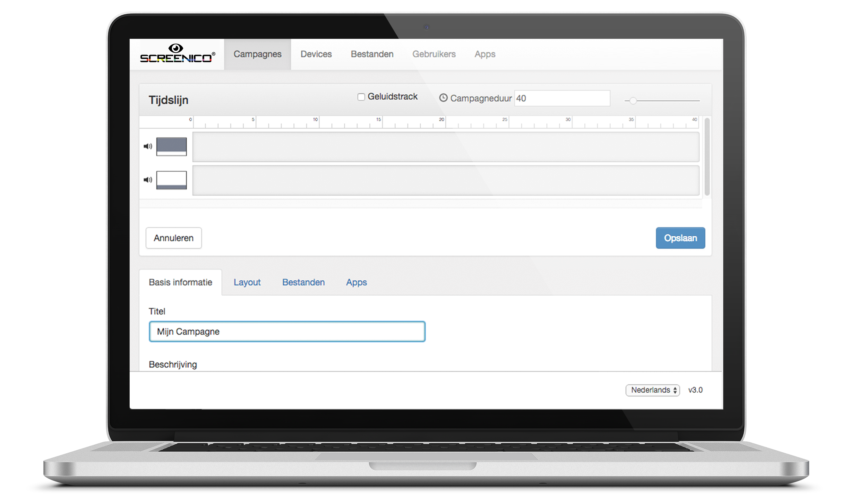849x504 pixels.
Task: Mute the bottom layout zone track
Action: click(x=148, y=180)
